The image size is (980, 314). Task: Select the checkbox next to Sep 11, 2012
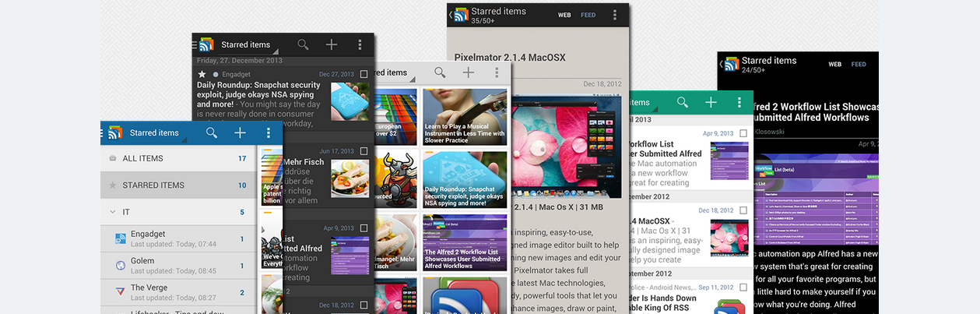(743, 288)
